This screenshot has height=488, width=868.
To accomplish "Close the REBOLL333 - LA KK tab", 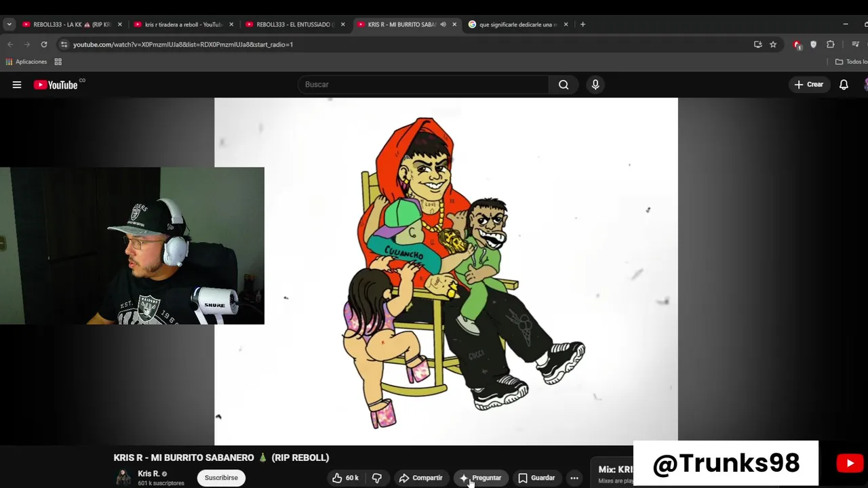I will [120, 24].
